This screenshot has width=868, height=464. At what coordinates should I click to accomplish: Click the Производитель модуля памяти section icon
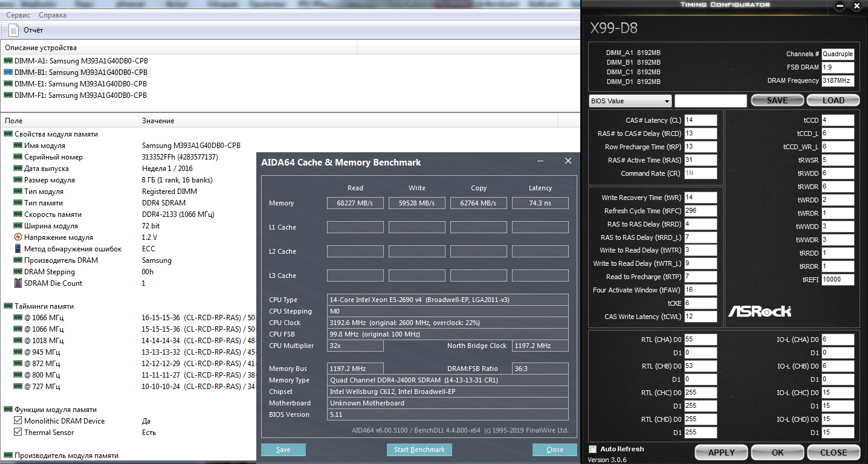(x=8, y=456)
